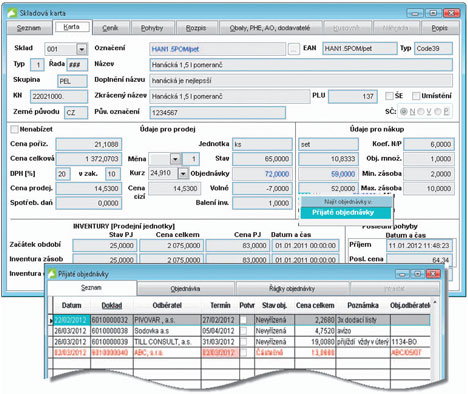This screenshot has width=468, height=394.
Task: Click the Objednávky value 72,0000
Action: tap(262, 174)
